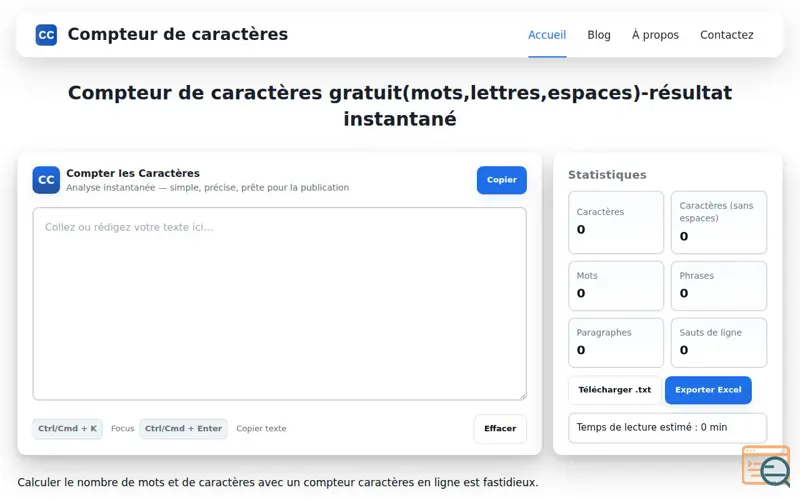
Task: Click the Compter les Caractères heading
Action: coord(133,173)
